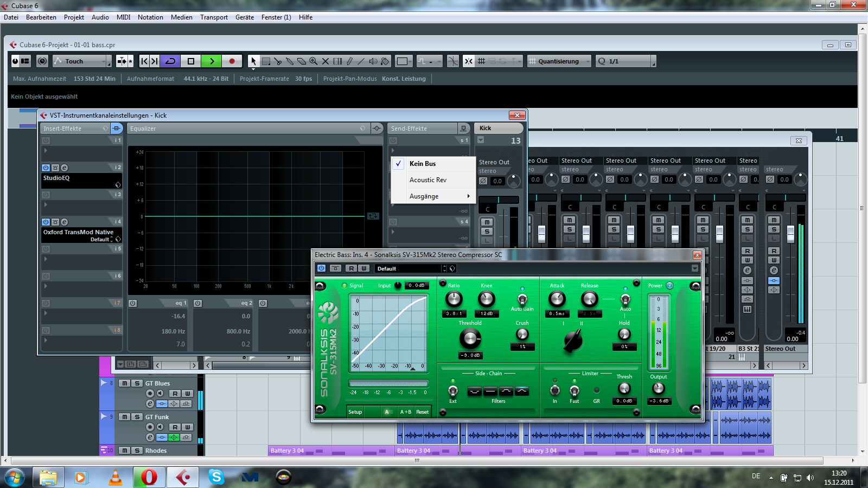Screen dimensions: 868x488
Task: Open the Datei menu
Action: [11, 17]
